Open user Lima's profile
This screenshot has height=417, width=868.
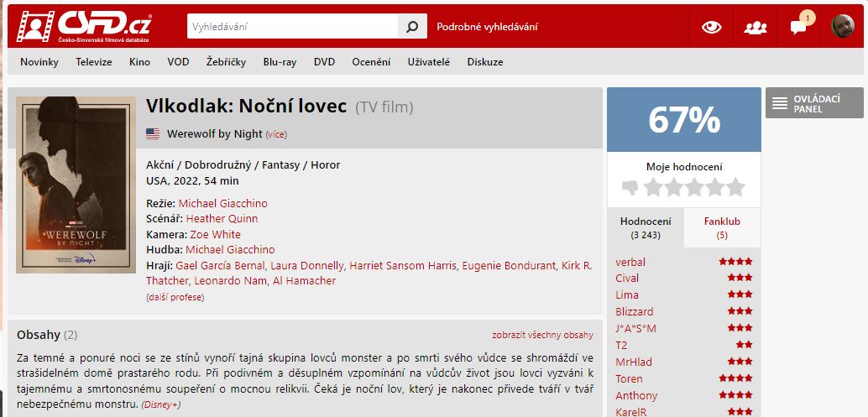point(627,295)
